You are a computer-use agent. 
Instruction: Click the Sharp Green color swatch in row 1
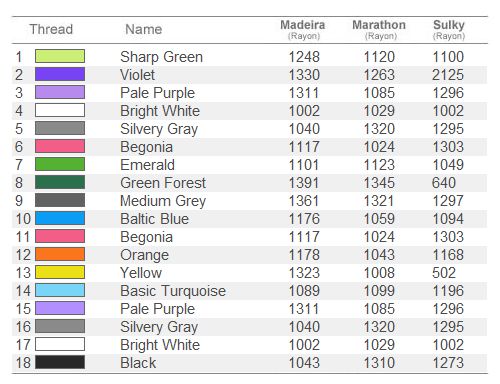coord(60,56)
